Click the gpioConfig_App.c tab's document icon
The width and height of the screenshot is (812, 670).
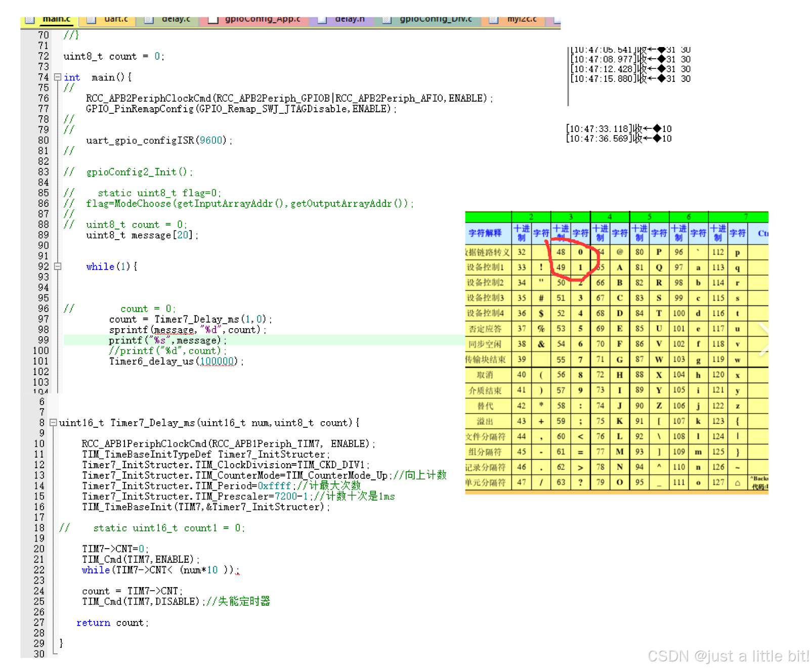(212, 20)
